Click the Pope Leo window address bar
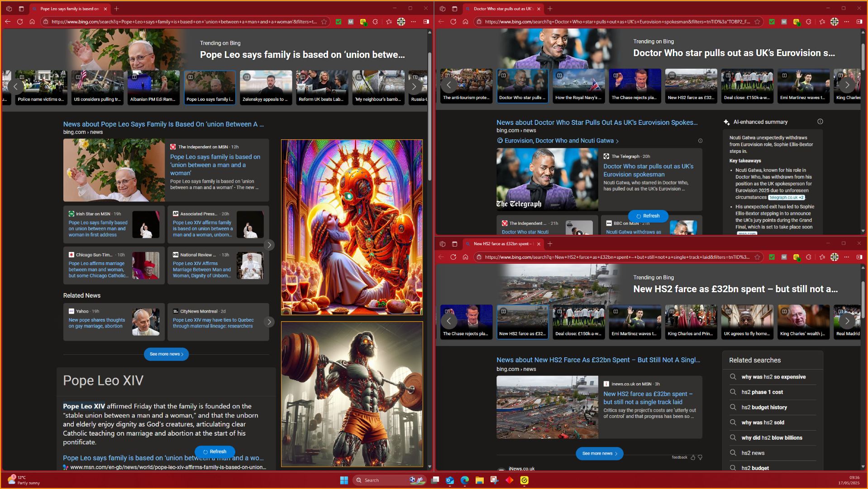The height and width of the screenshot is (489, 868). click(183, 21)
